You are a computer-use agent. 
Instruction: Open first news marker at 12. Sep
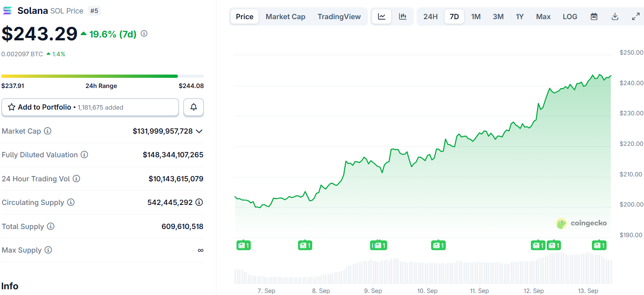click(538, 245)
